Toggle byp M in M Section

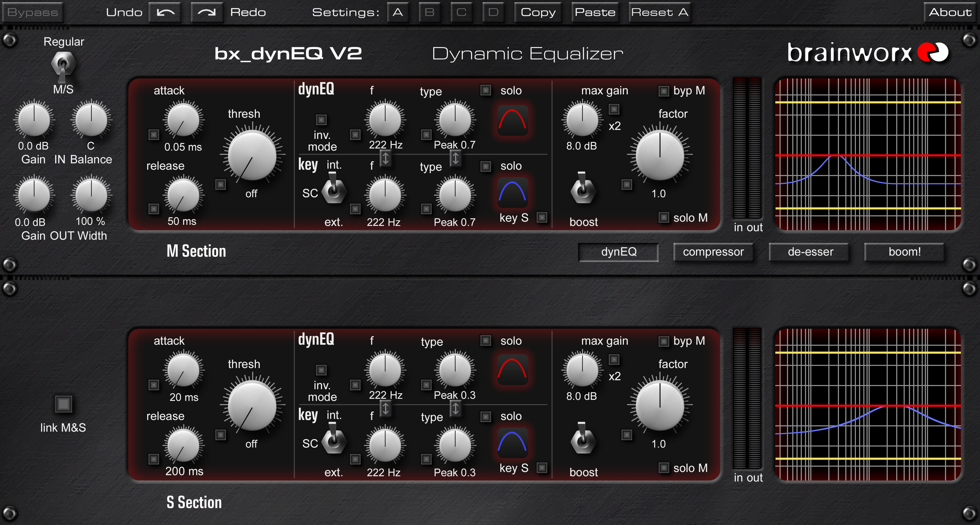(663, 91)
